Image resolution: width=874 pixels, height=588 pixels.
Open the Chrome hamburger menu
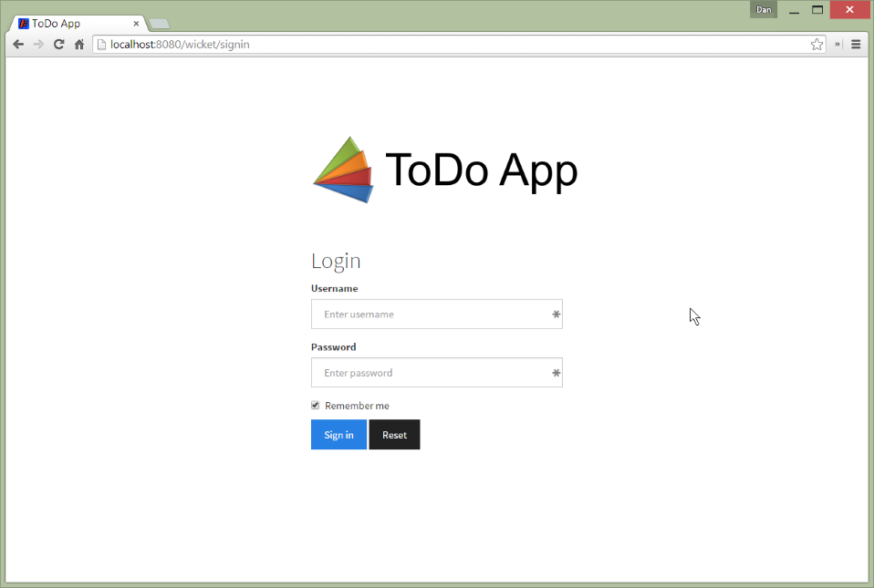coord(856,44)
